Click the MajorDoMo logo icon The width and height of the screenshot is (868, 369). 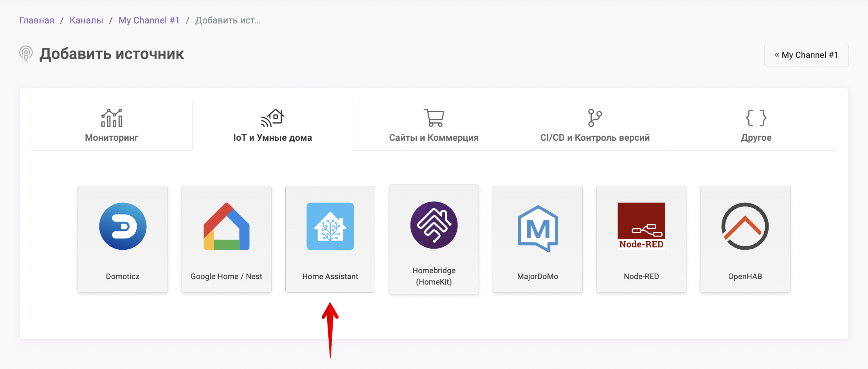coord(538,228)
